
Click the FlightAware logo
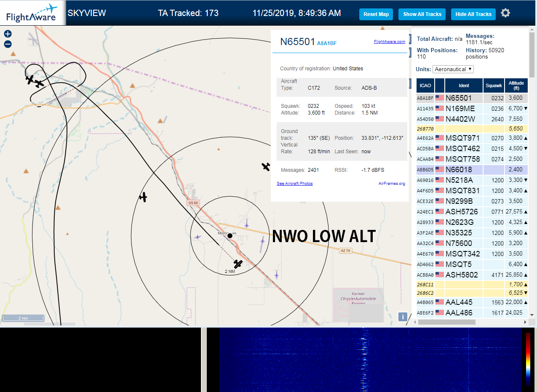click(x=32, y=13)
